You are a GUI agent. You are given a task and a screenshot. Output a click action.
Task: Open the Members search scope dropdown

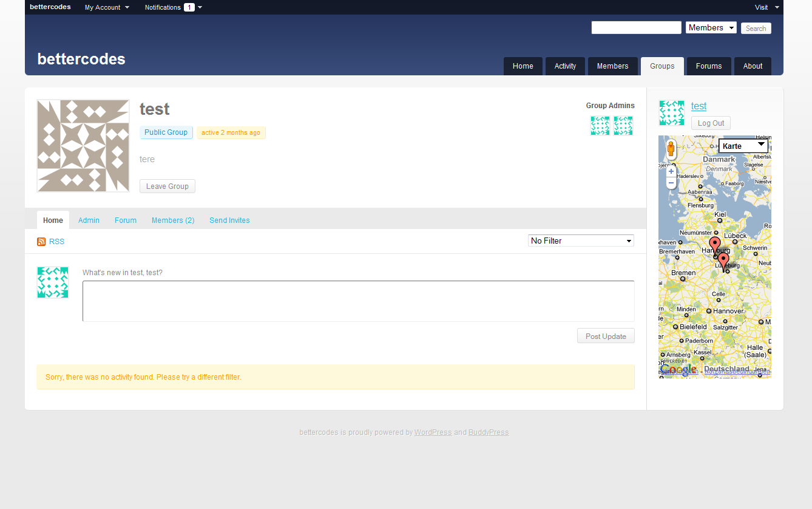pyautogui.click(x=711, y=28)
